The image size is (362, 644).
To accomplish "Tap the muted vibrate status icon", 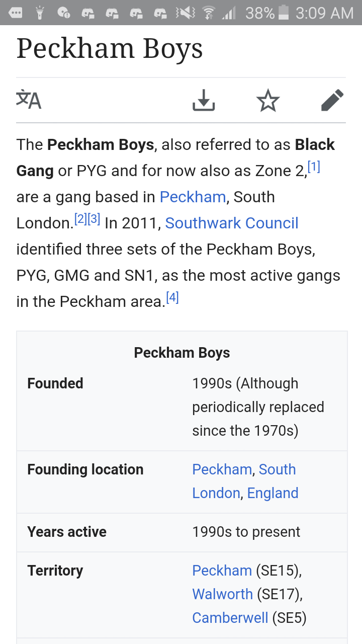I will (185, 13).
